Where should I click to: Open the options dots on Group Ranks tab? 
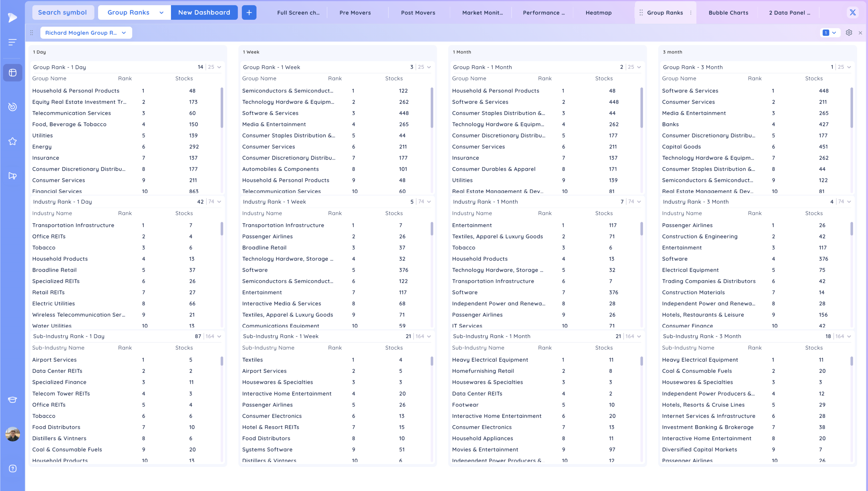[690, 13]
